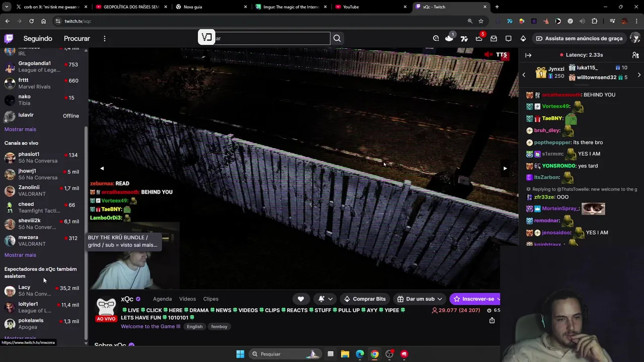Switch to Clipes tab

(211, 299)
